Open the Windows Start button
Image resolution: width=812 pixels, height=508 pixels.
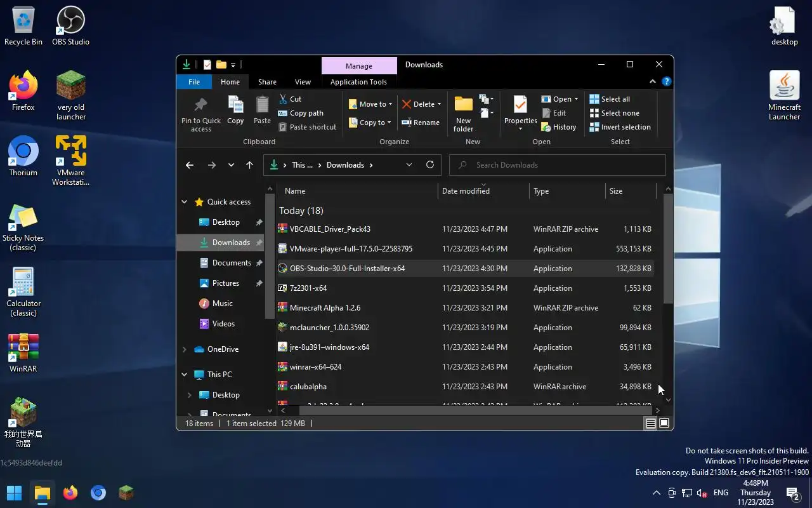click(x=14, y=493)
